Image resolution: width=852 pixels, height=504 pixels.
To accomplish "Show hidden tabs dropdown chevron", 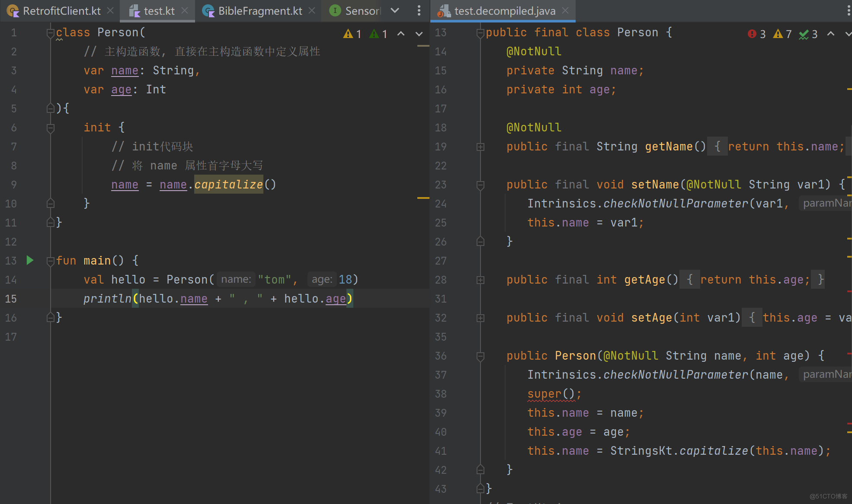I will 394,10.
